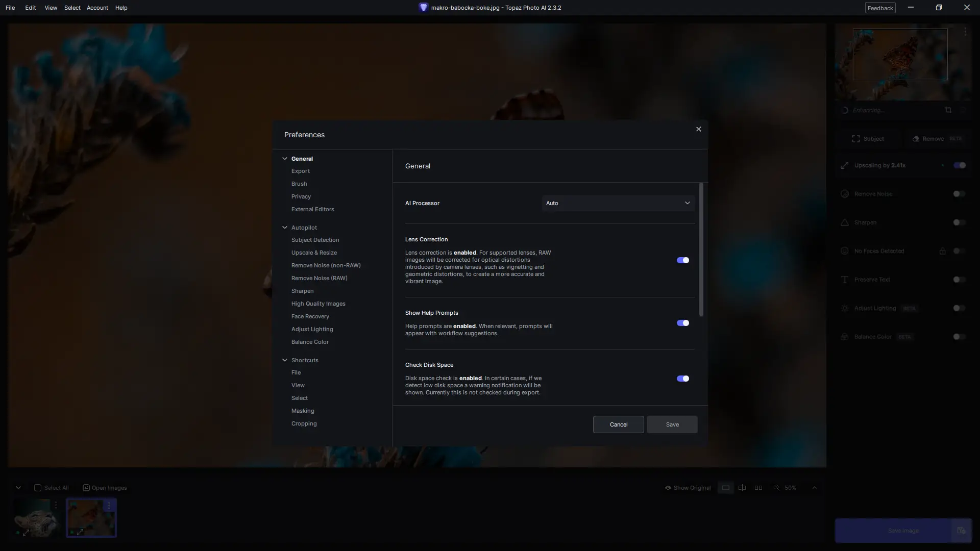The image size is (980, 551).
Task: Open Images folder icon in filmstrip
Action: point(86,488)
